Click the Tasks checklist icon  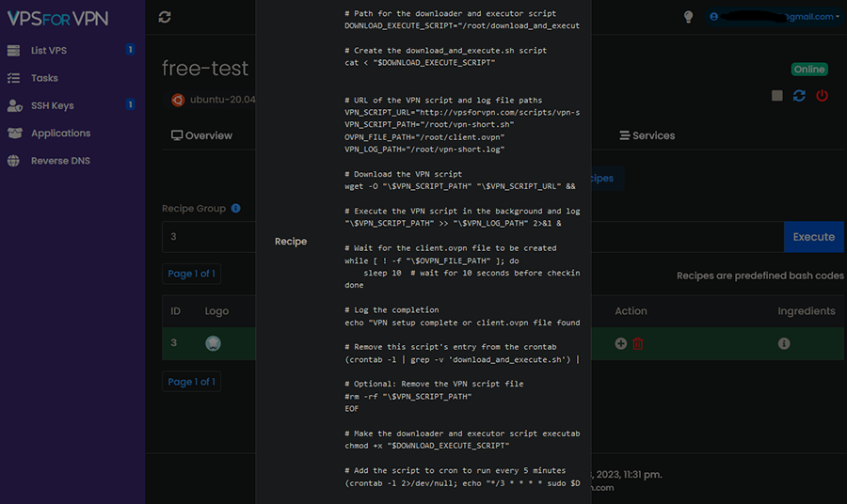13,78
